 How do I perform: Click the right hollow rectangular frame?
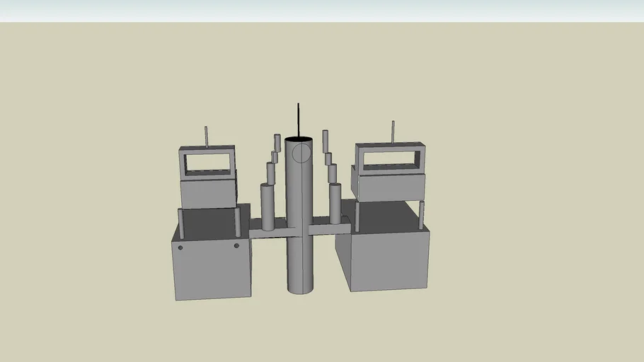tap(390, 158)
